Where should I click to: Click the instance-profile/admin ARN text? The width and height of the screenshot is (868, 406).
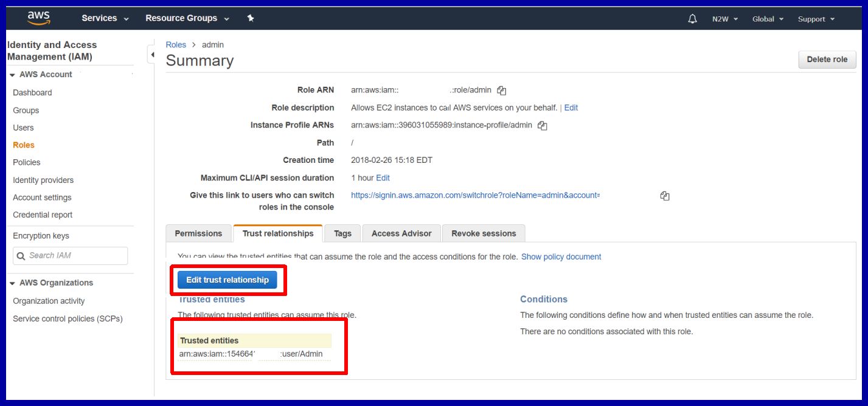point(442,125)
